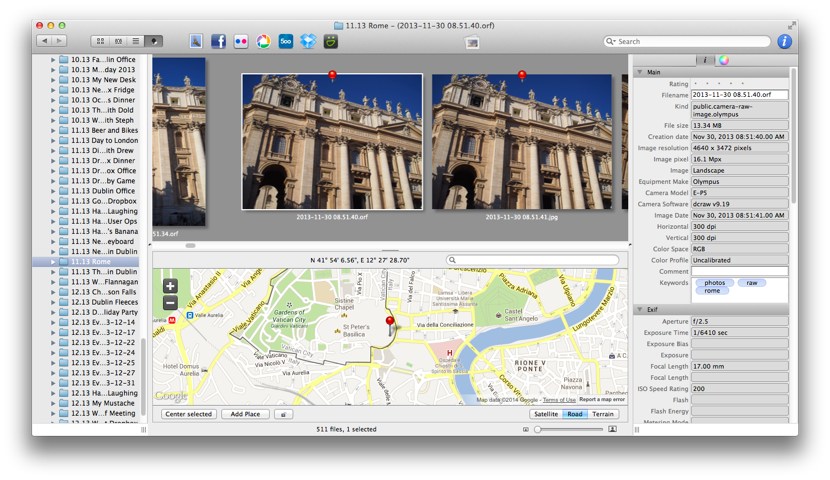Open the Picasa share icon
This screenshot has width=830, height=480.
coord(264,41)
